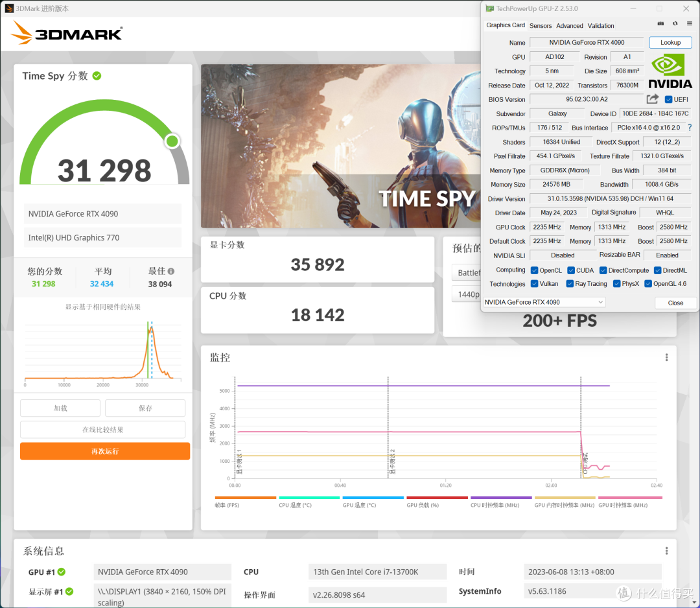
Task: Toggle the Ray Tracing checkbox
Action: (x=570, y=284)
